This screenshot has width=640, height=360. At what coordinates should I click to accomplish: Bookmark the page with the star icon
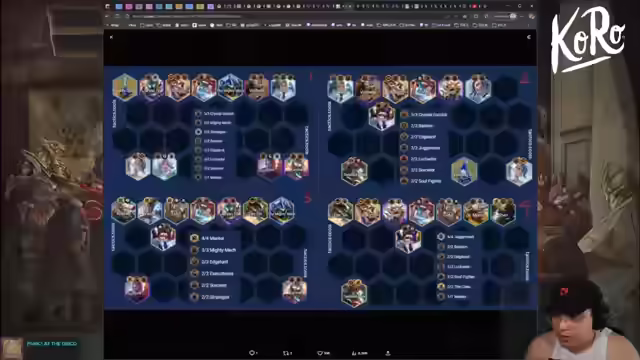click(x=465, y=16)
